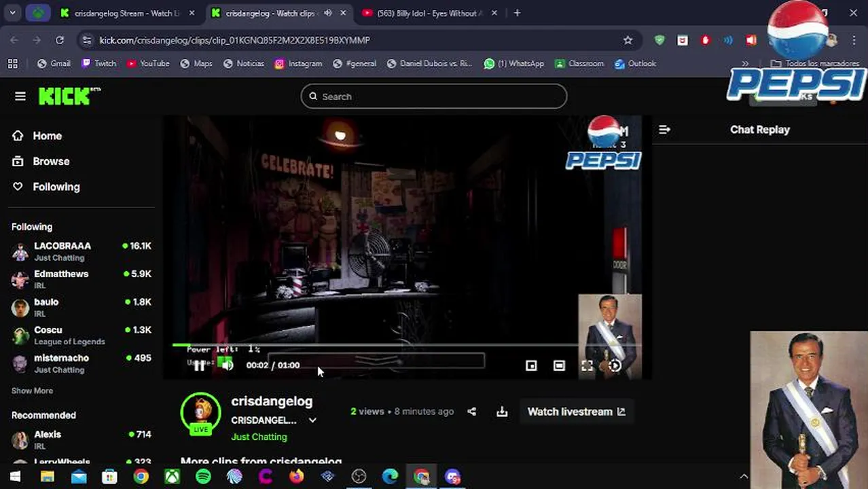The width and height of the screenshot is (868, 489).
Task: Open the green shield adblock extension
Action: point(659,40)
